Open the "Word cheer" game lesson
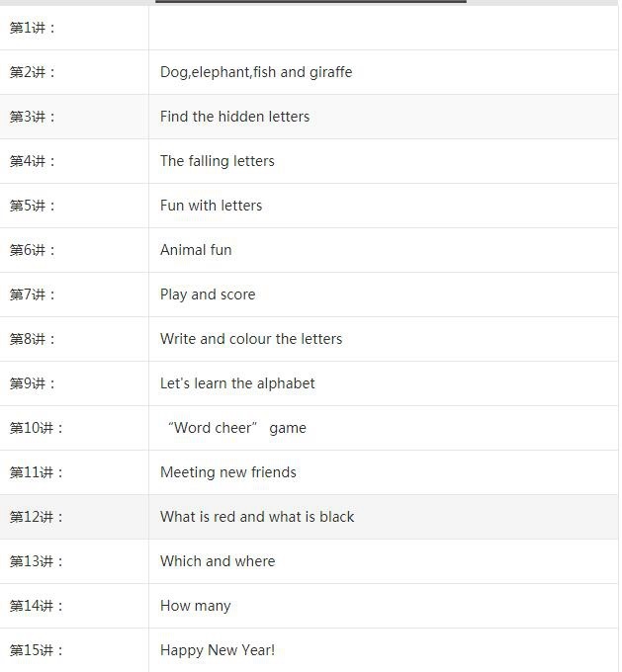The width and height of the screenshot is (622, 672). tap(237, 428)
